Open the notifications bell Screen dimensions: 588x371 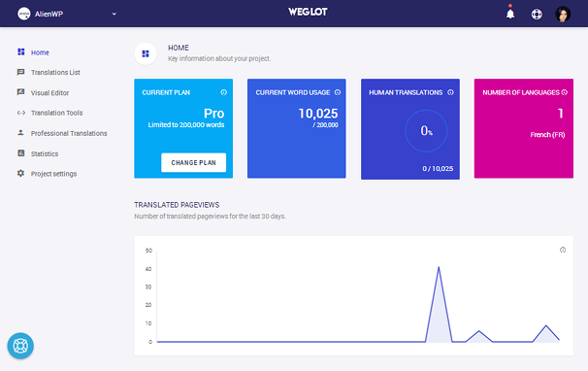pos(510,14)
